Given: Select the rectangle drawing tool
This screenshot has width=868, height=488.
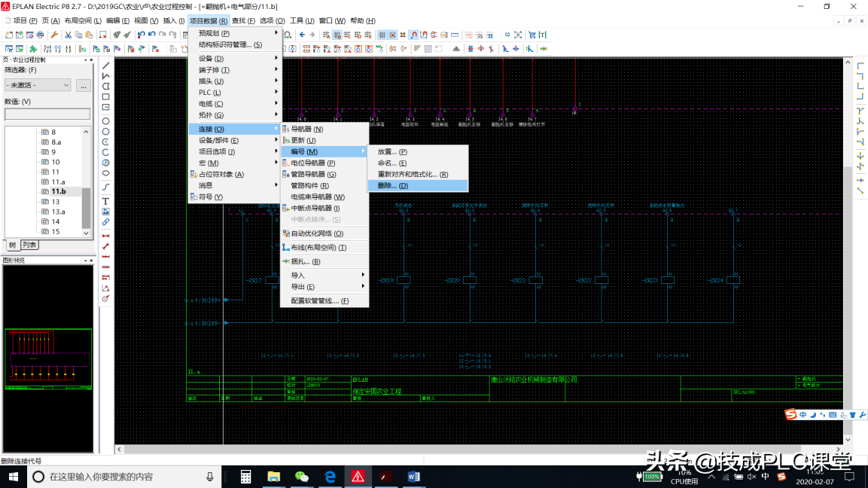Looking at the screenshot, I should [105, 97].
